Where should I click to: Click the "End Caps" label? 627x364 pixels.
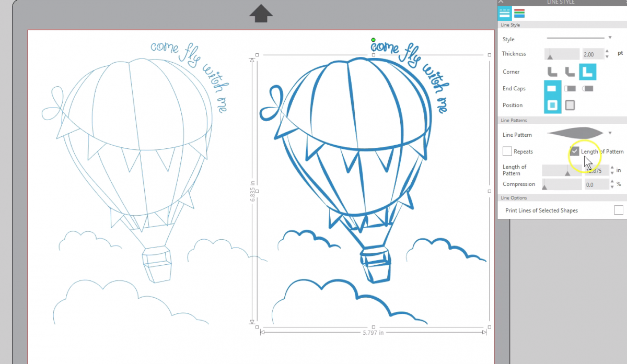point(514,89)
